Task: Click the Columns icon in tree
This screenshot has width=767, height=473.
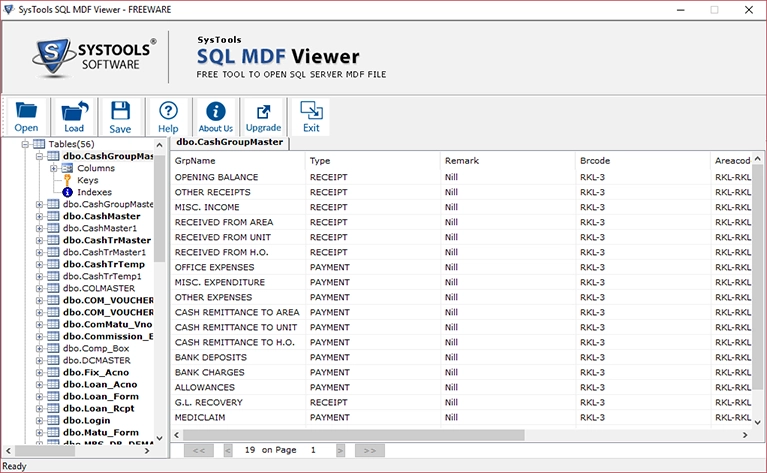Action: point(67,168)
